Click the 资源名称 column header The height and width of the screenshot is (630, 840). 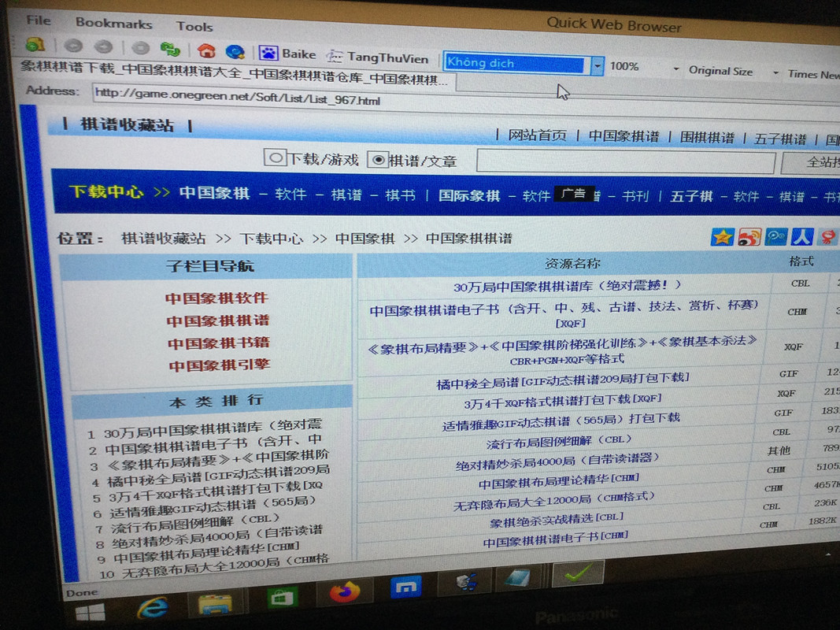click(572, 263)
